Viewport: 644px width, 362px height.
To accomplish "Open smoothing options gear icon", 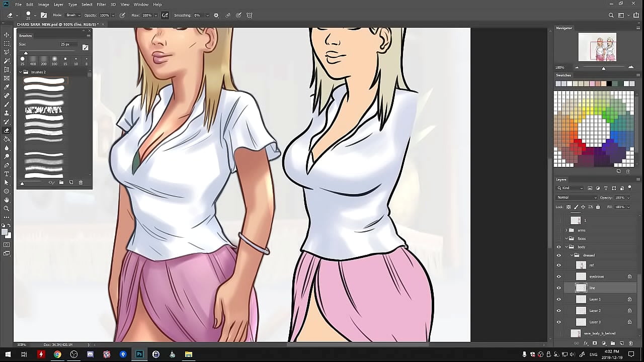I will [216, 16].
